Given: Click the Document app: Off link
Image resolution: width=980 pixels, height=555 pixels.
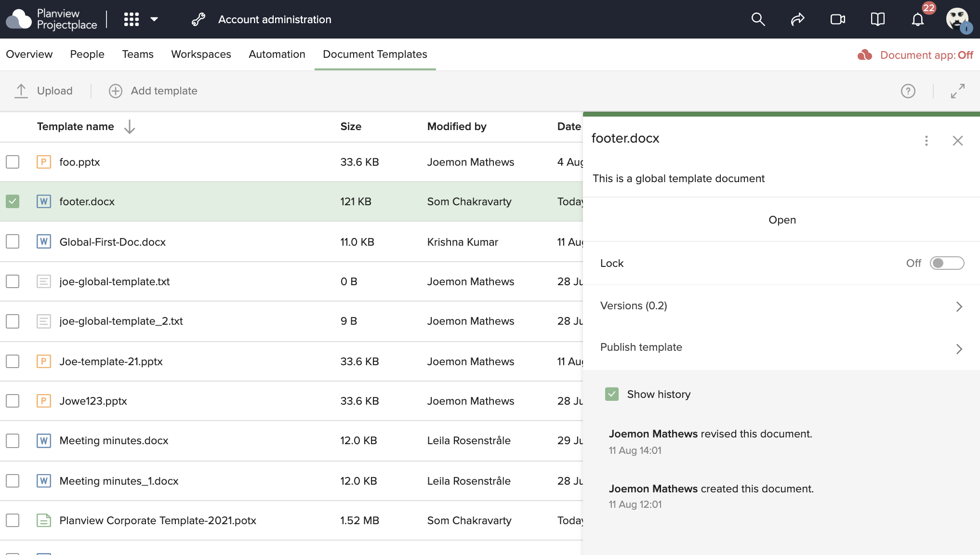Looking at the screenshot, I should [x=927, y=55].
